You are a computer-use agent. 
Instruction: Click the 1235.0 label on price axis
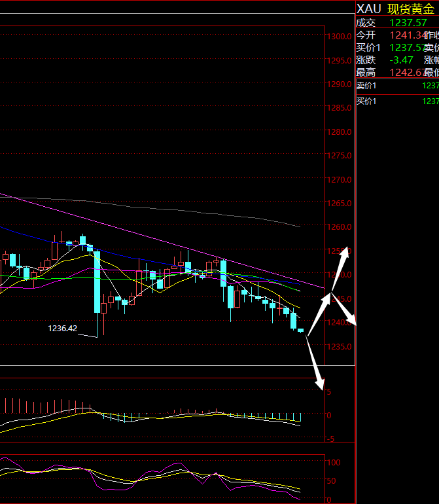point(340,346)
